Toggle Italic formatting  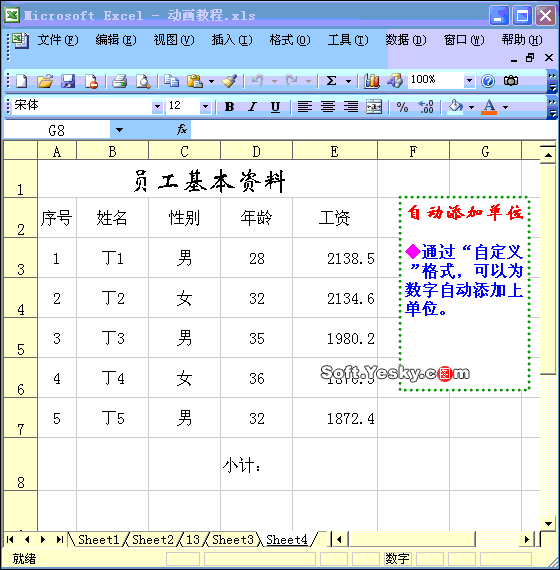click(252, 107)
